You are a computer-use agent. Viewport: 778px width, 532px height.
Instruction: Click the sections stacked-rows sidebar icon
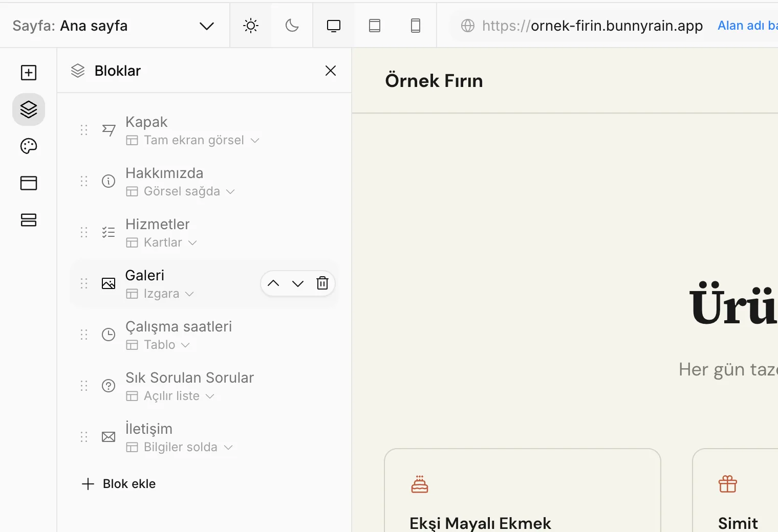coord(29,220)
